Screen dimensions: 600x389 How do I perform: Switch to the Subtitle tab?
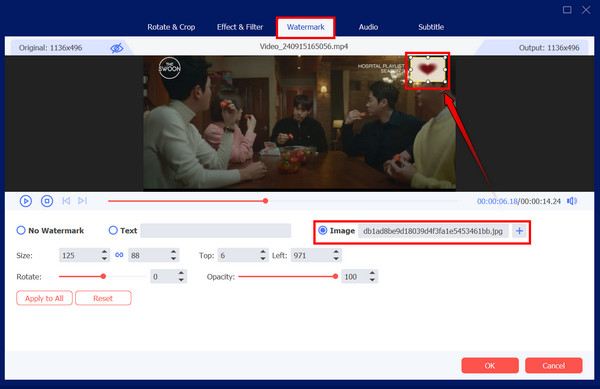(x=431, y=27)
